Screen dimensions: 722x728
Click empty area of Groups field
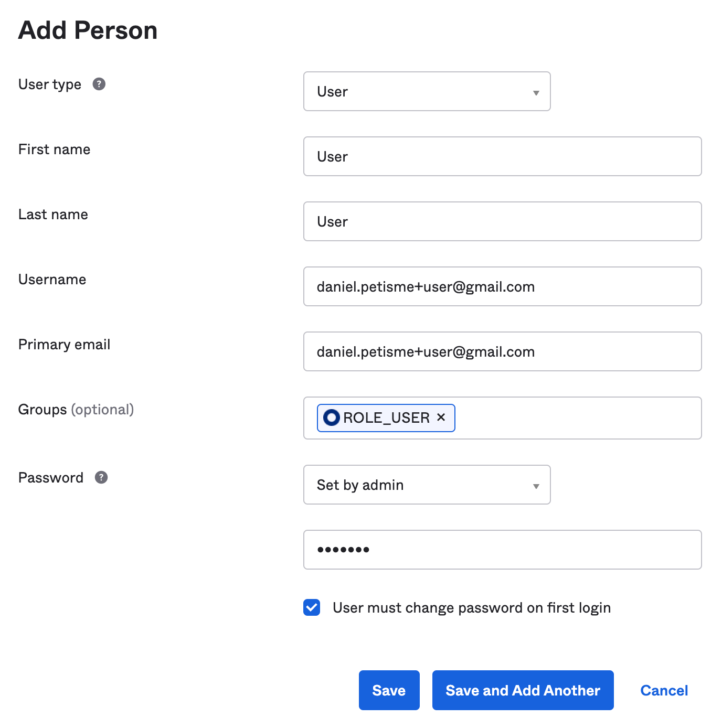577,418
